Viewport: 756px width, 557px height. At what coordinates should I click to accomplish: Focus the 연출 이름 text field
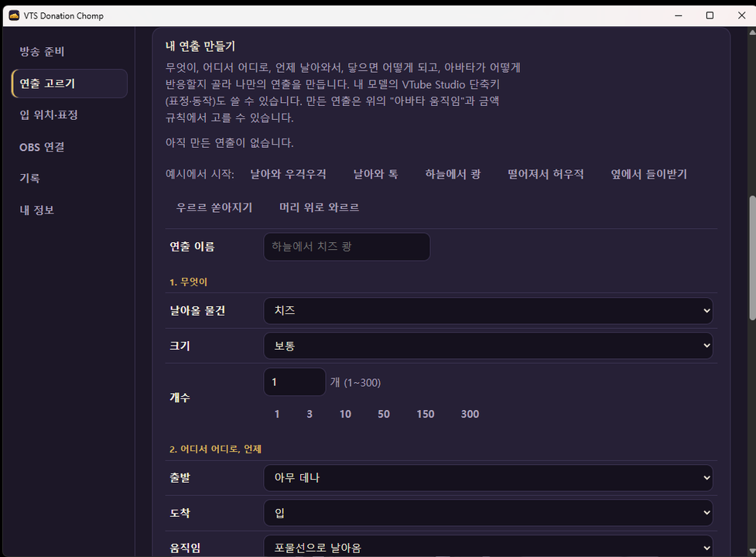(x=347, y=247)
